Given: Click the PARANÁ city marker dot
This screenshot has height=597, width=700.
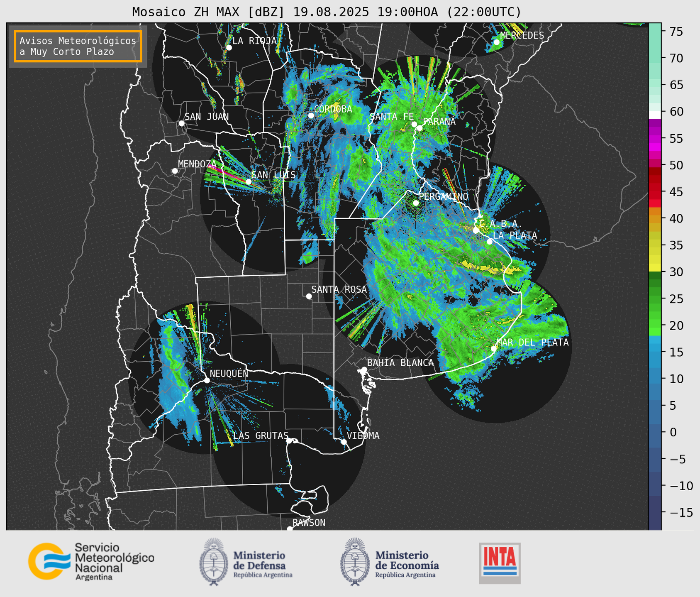Looking at the screenshot, I should coord(420,128).
